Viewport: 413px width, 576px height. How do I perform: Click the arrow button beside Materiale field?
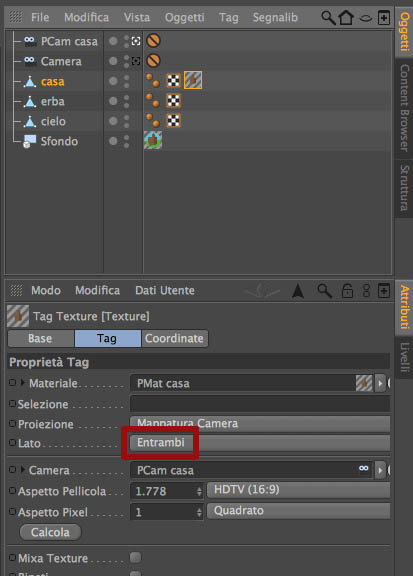tap(380, 384)
